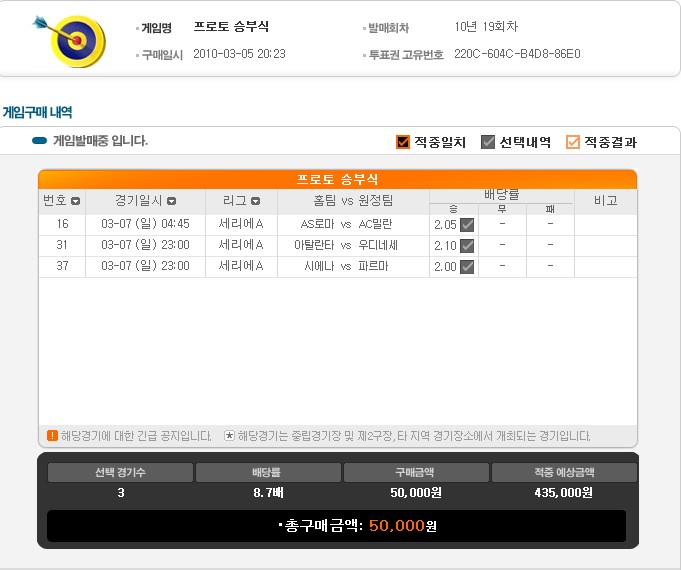Click the 아탈란타 vs 우디네세 match text
681x570 pixels.
(x=346, y=245)
